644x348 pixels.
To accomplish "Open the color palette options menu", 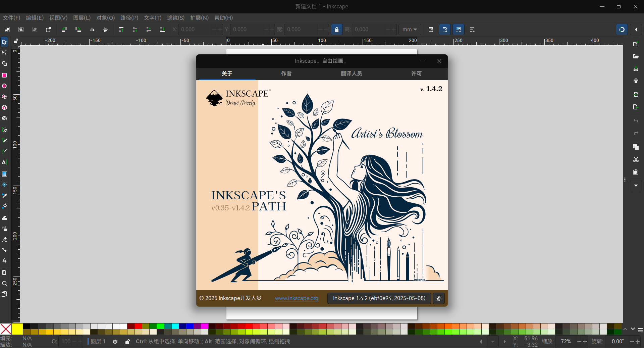I will click(x=640, y=330).
